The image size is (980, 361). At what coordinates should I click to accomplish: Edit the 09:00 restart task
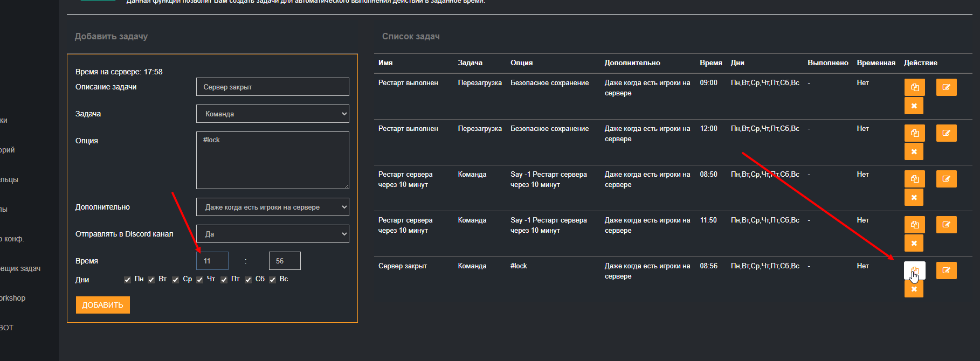click(946, 87)
